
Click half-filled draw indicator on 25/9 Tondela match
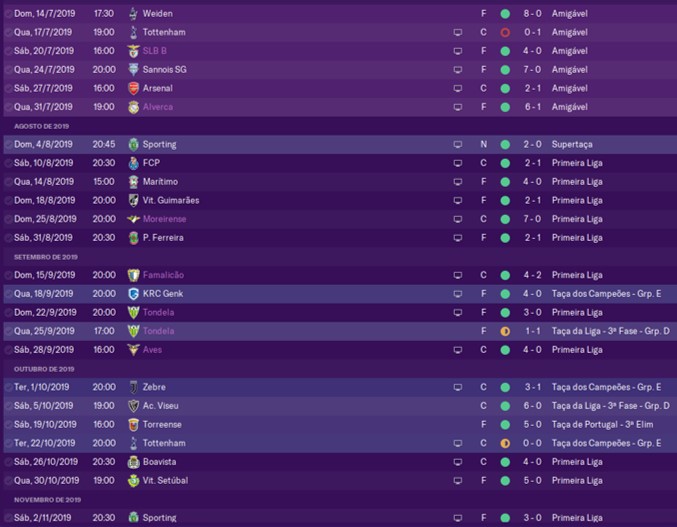tap(505, 331)
